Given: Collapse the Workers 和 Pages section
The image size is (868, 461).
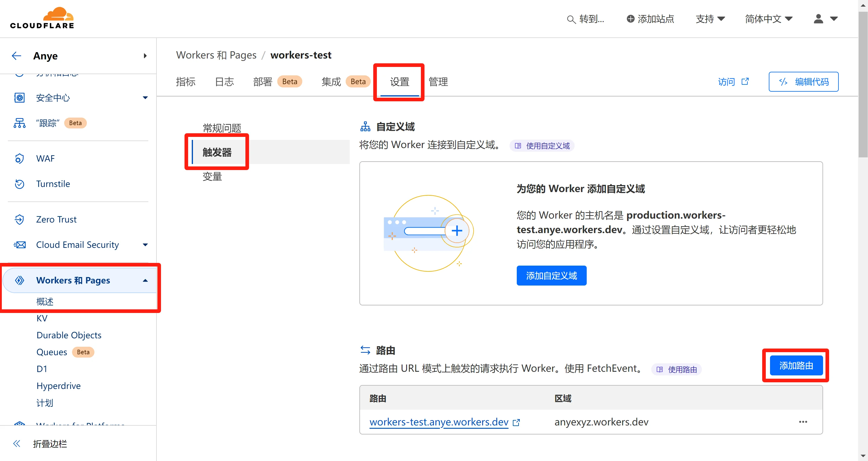Looking at the screenshot, I should pos(145,280).
